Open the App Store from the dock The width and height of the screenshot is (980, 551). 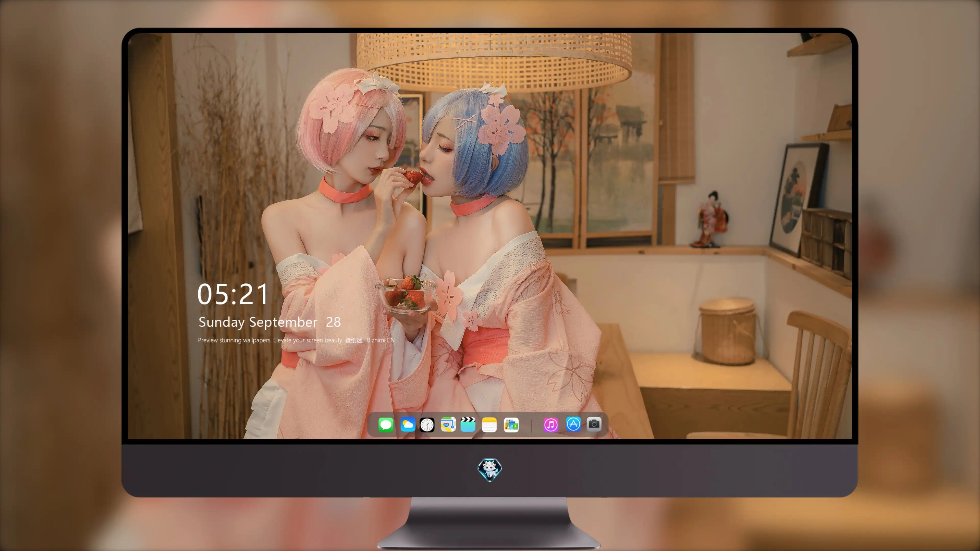(573, 424)
